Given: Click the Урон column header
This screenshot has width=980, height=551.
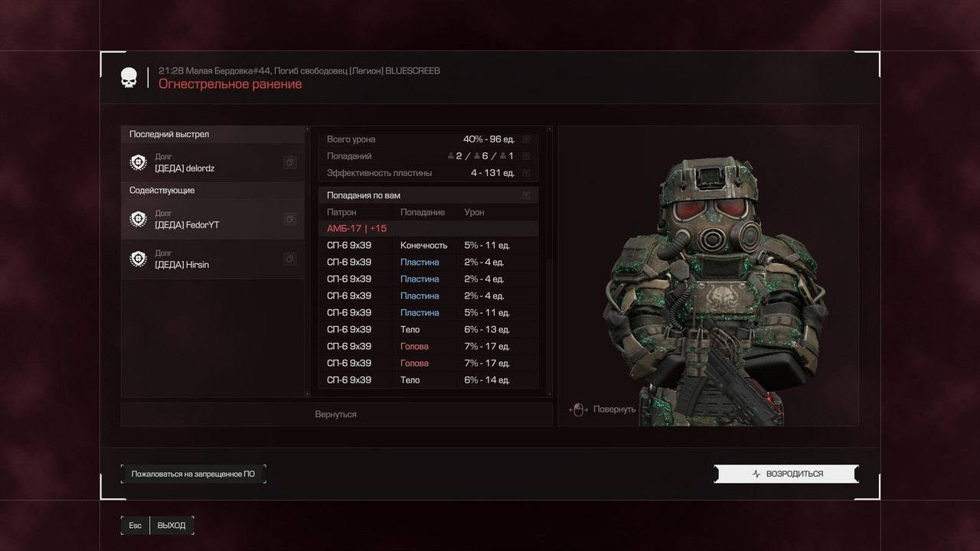Looking at the screenshot, I should 474,212.
